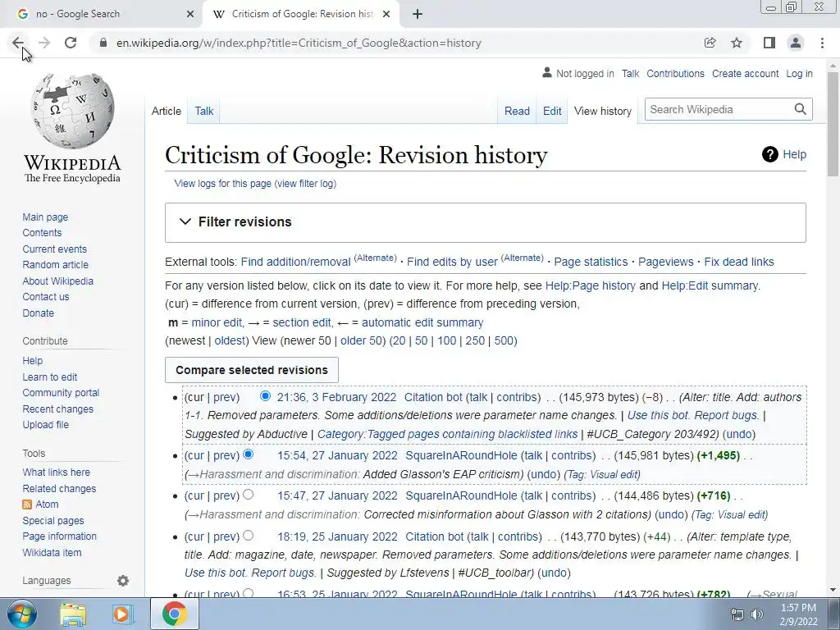Bookmark this page with the star icon
Screen dimensions: 840x630
(x=737, y=43)
